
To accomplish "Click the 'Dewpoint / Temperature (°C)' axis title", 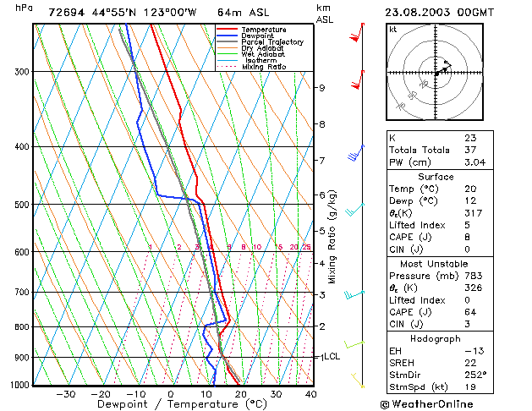I will [182, 404].
